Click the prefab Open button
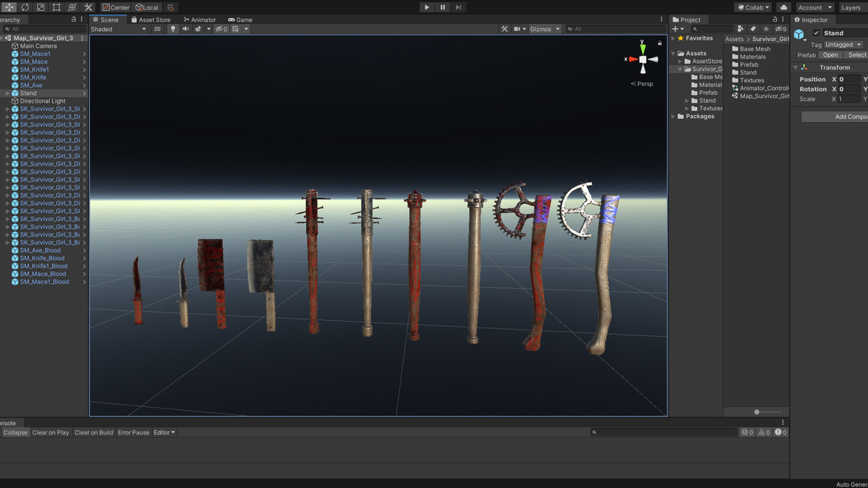Image resolution: width=868 pixels, height=488 pixels. (830, 55)
